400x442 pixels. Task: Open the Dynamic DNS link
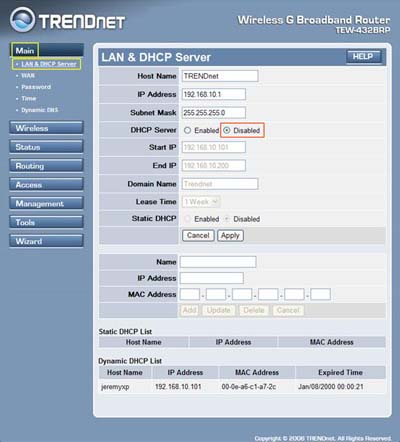coord(39,110)
